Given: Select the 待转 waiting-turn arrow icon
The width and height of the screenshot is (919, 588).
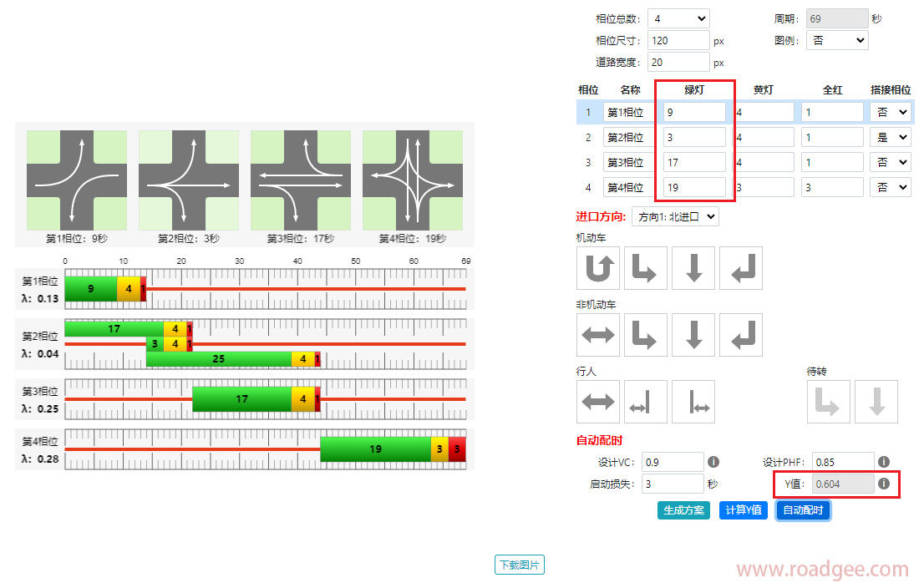Looking at the screenshot, I should [829, 402].
